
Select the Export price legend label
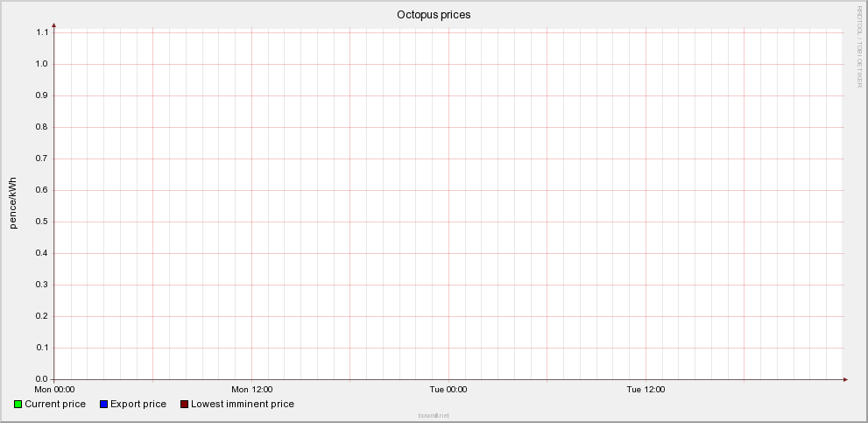(x=138, y=405)
